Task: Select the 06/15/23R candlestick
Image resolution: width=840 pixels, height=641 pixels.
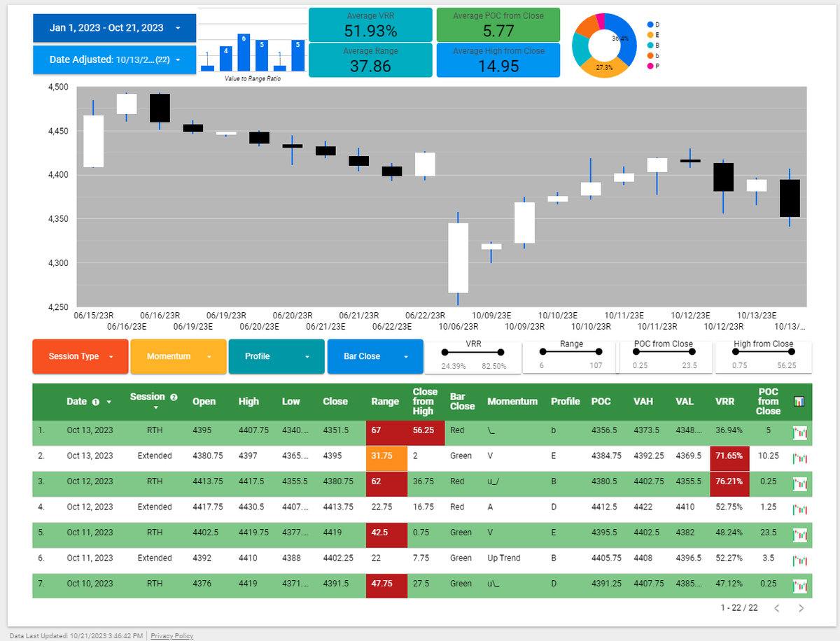Action: point(94,141)
